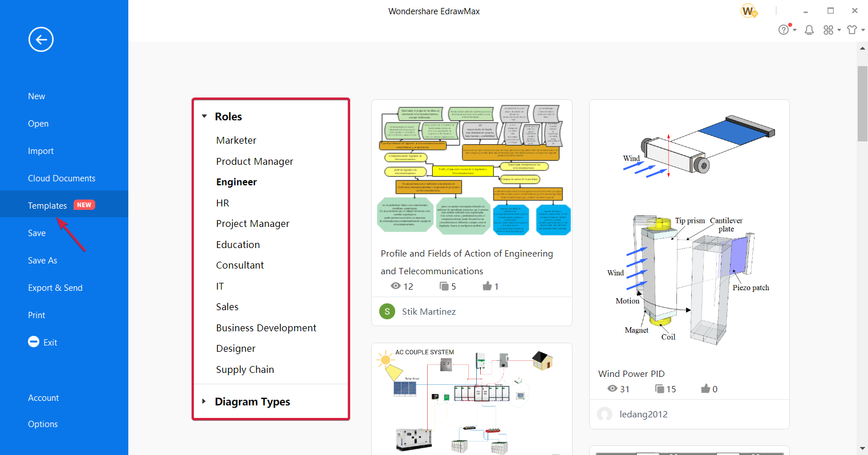Select the Engineer role
Image resolution: width=868 pixels, height=455 pixels.
[236, 182]
